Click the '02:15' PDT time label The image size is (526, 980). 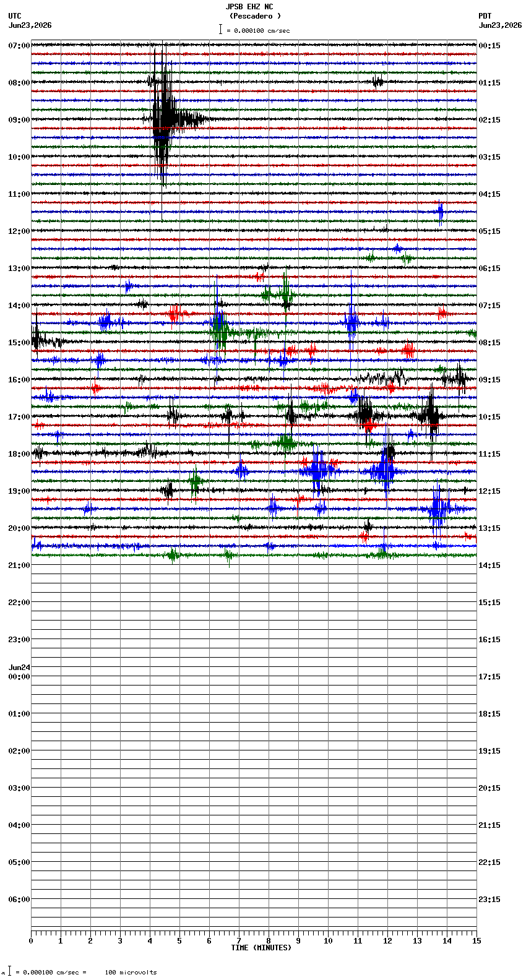tap(489, 120)
